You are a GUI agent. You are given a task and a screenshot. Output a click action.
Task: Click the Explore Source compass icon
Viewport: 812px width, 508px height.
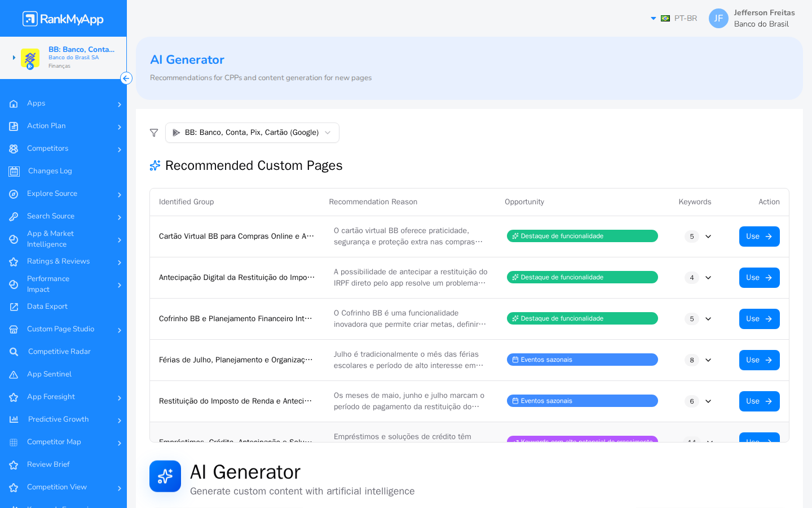(x=14, y=194)
